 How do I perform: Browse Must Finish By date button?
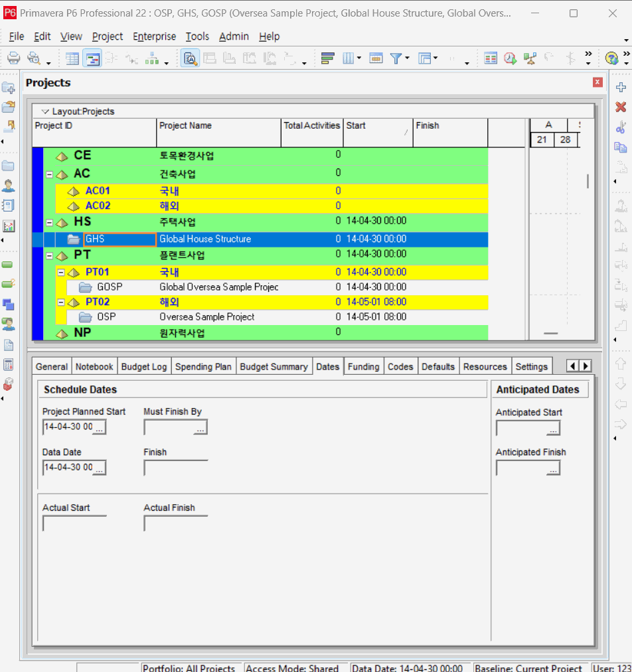200,428
